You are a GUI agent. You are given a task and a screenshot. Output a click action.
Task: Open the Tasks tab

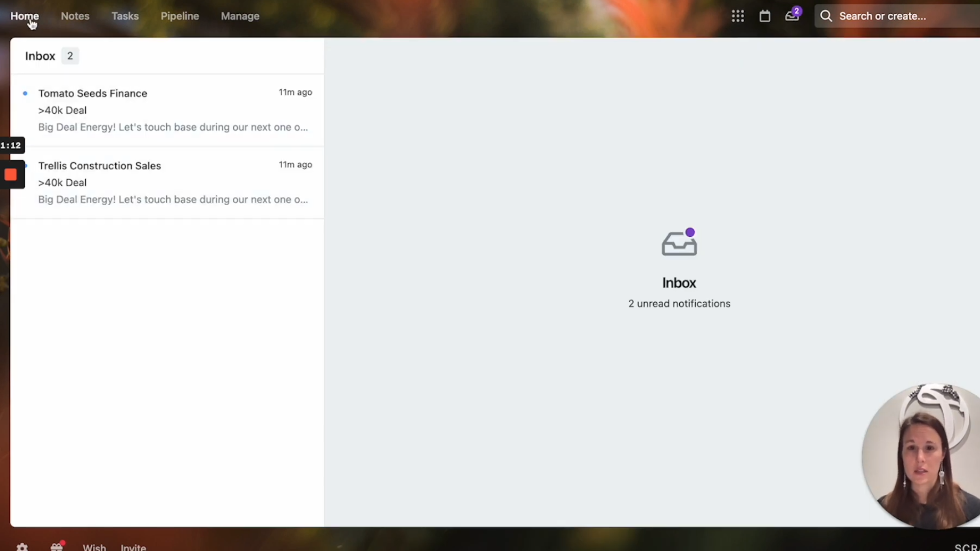(125, 16)
